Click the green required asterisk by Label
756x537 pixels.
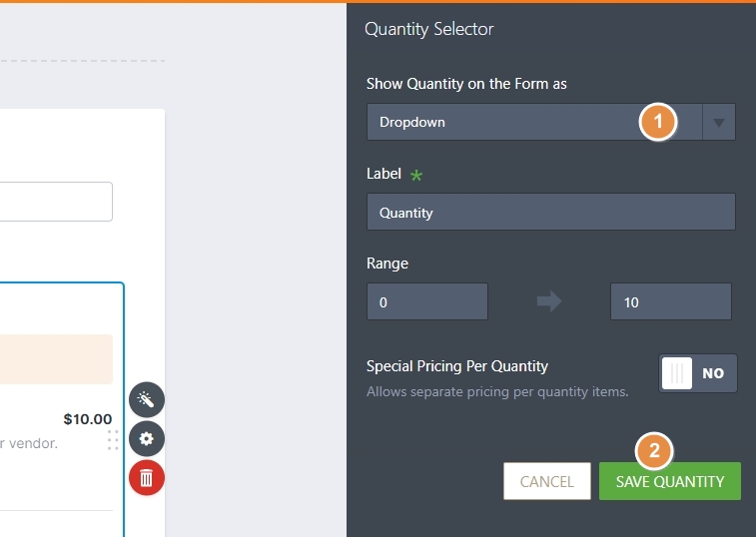pos(416,175)
